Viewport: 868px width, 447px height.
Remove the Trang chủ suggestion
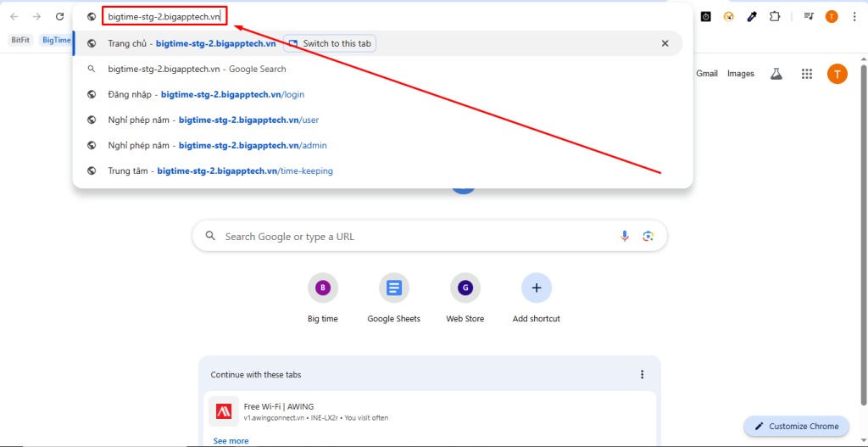pyautogui.click(x=665, y=43)
